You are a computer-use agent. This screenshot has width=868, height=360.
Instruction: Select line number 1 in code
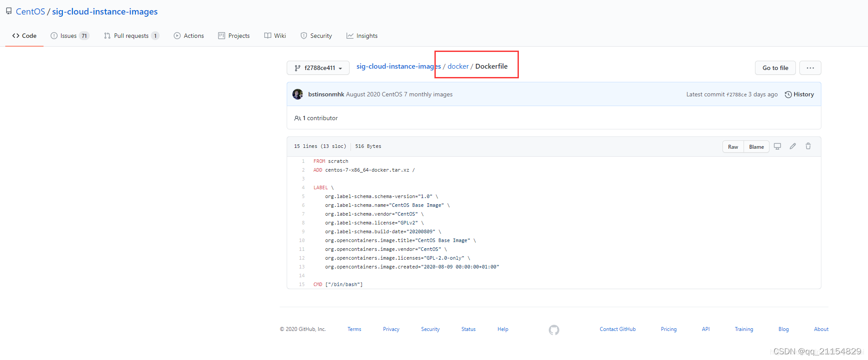tap(303, 161)
